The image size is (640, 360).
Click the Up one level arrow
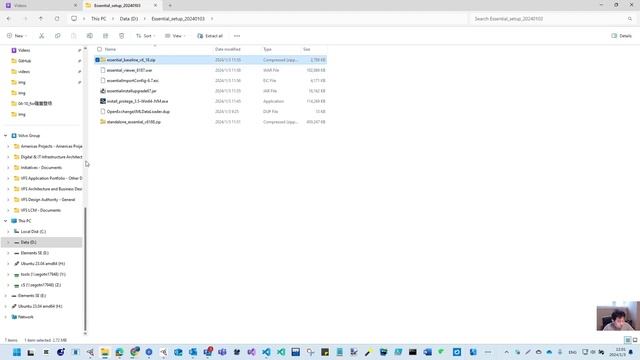click(41, 19)
